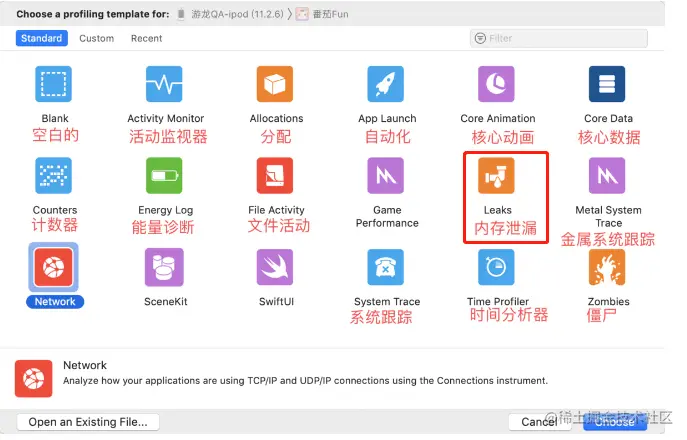Select the Counters template icon
This screenshot has width=687, height=440.
point(53,175)
